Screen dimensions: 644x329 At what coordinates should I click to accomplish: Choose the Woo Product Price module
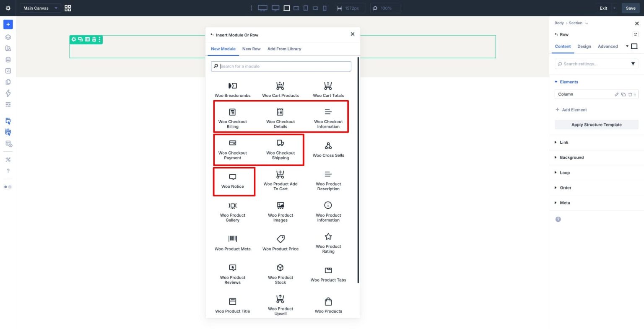280,243
